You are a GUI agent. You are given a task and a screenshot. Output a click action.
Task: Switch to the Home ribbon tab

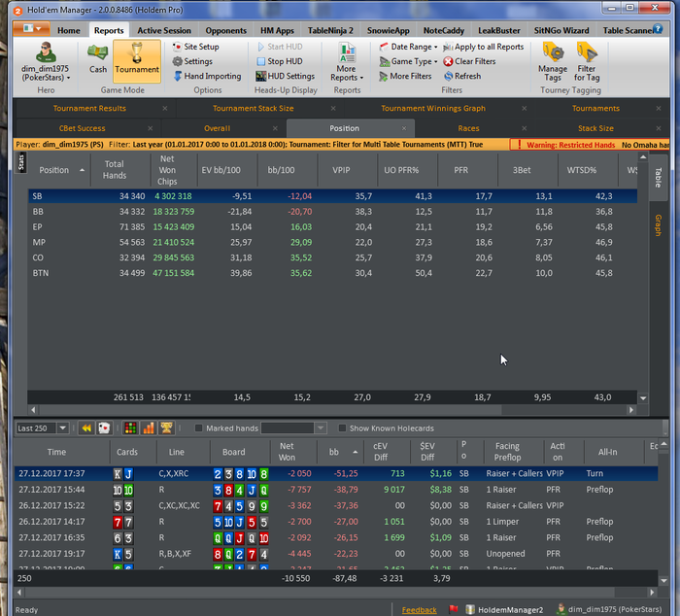pyautogui.click(x=69, y=30)
